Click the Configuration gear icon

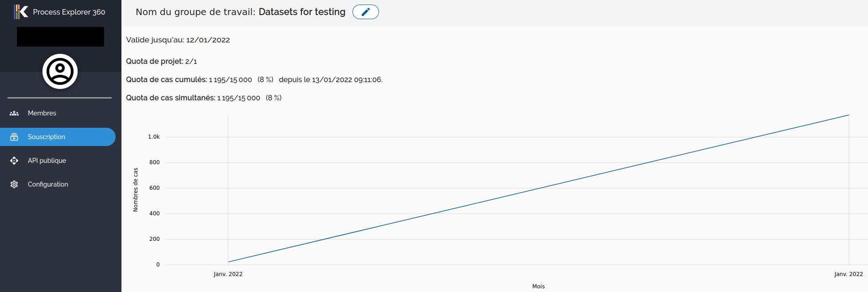[x=14, y=184]
